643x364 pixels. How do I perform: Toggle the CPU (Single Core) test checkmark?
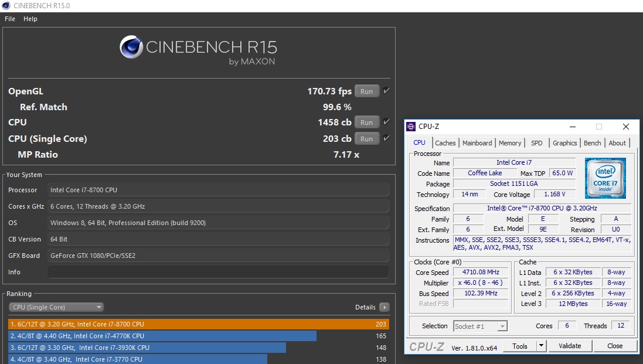386,138
